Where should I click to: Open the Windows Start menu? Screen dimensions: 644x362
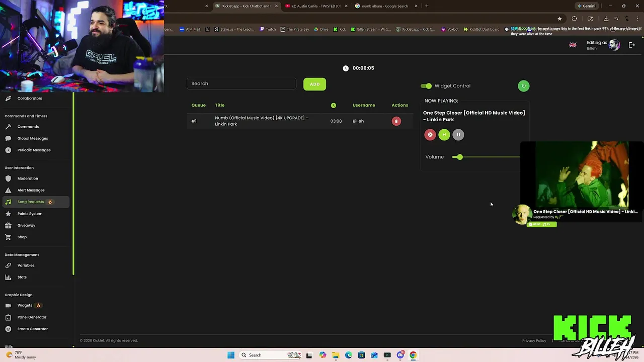point(230,355)
